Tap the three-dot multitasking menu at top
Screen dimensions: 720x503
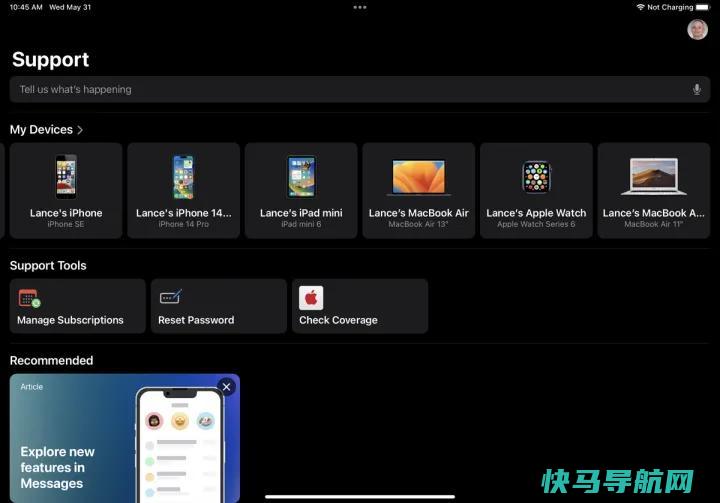360,7
